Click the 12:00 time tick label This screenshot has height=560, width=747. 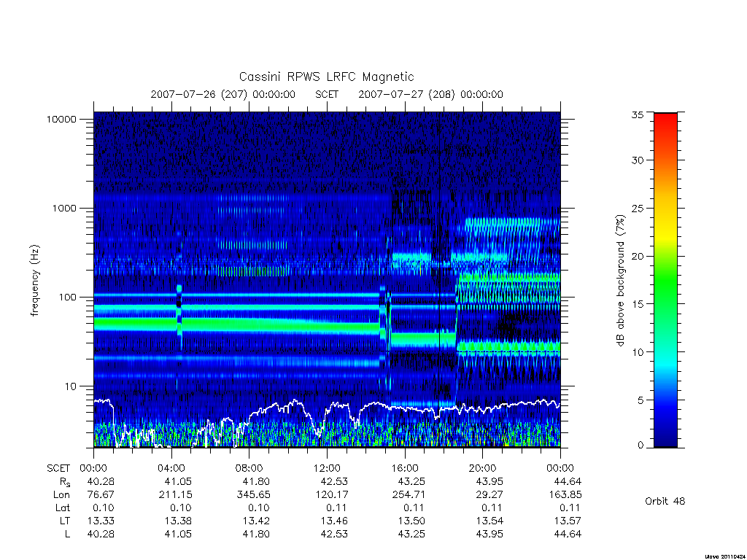[x=327, y=469]
